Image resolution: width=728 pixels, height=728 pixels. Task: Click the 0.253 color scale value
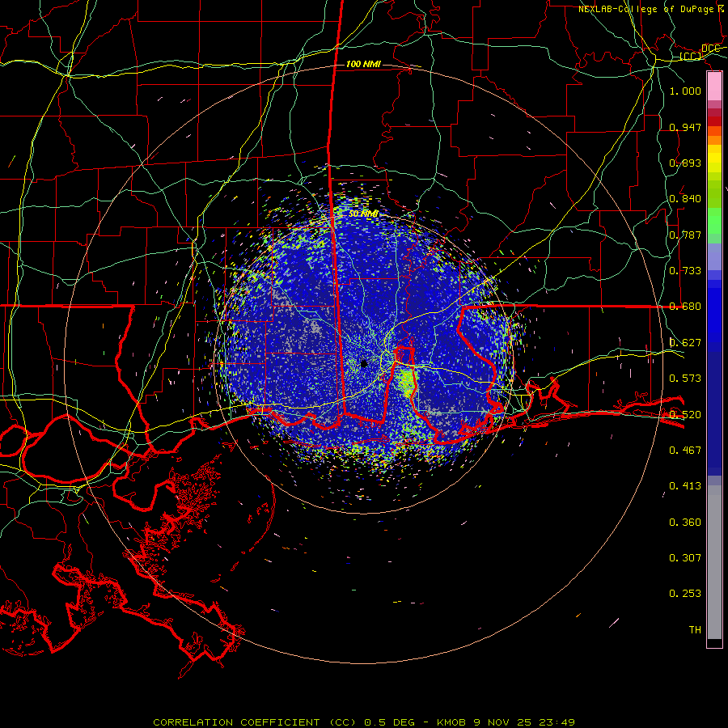coord(685,594)
